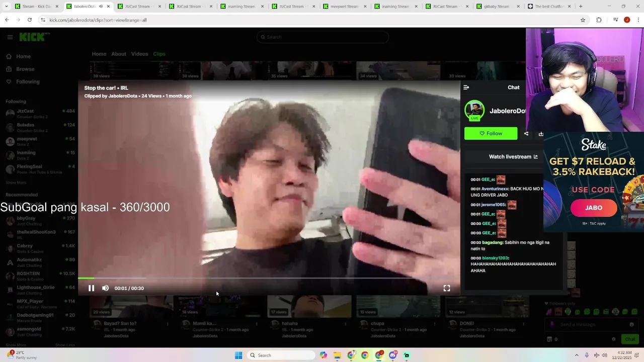The height and width of the screenshot is (362, 644).
Task: Open the emoji picker in chat input
Action: click(x=631, y=325)
